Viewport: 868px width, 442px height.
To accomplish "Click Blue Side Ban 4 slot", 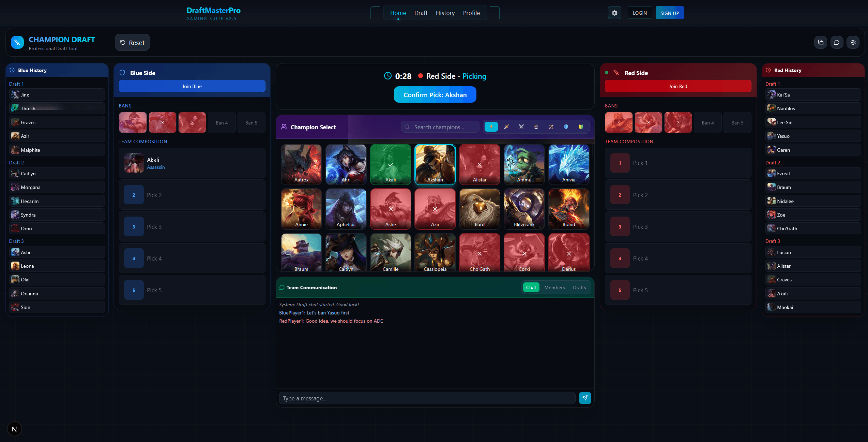I will click(x=222, y=122).
